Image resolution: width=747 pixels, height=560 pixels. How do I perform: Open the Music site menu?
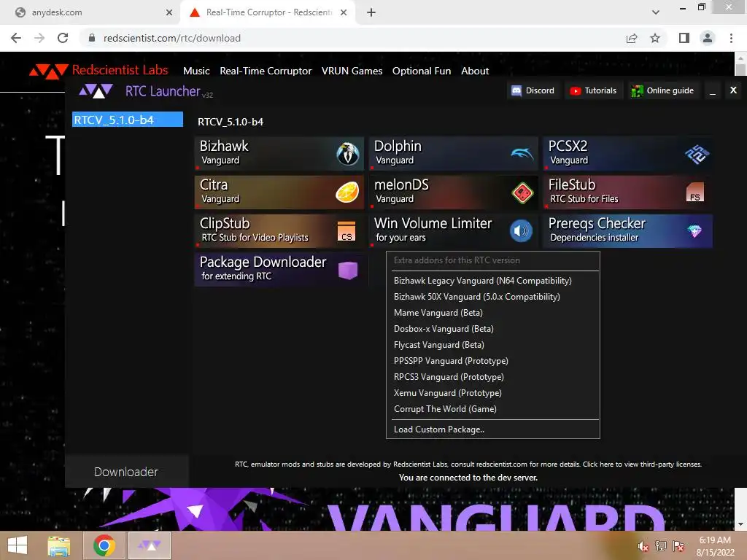coord(196,71)
